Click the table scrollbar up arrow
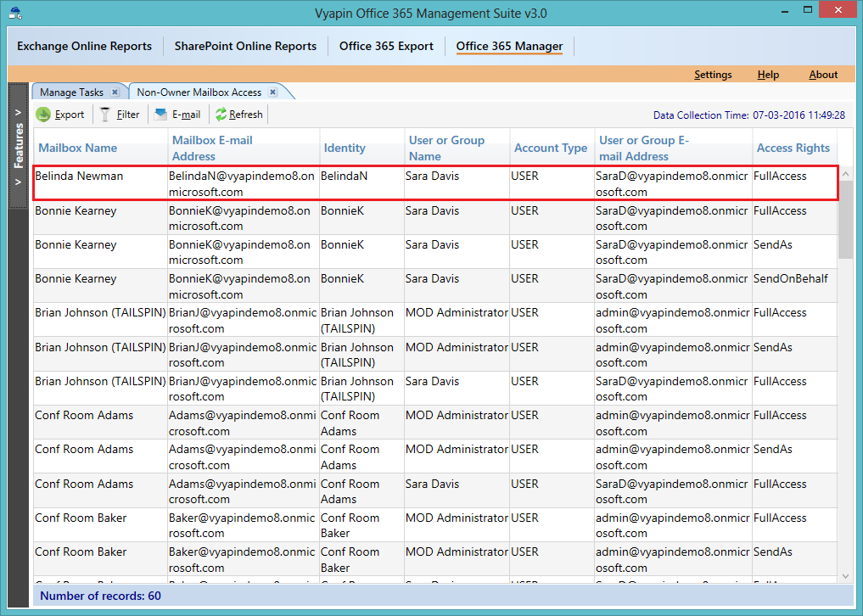 pos(845,175)
